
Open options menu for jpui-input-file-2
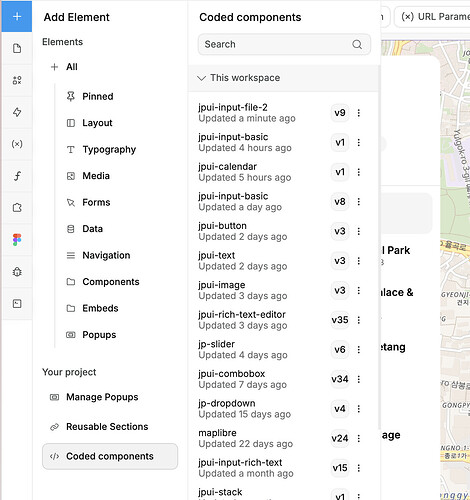[359, 113]
